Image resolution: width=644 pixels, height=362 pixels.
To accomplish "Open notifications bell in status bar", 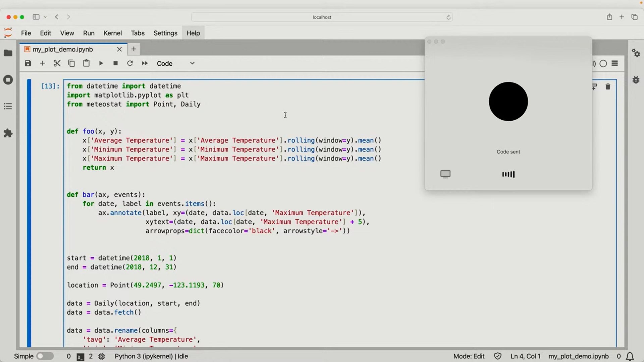I will pyautogui.click(x=630, y=356).
